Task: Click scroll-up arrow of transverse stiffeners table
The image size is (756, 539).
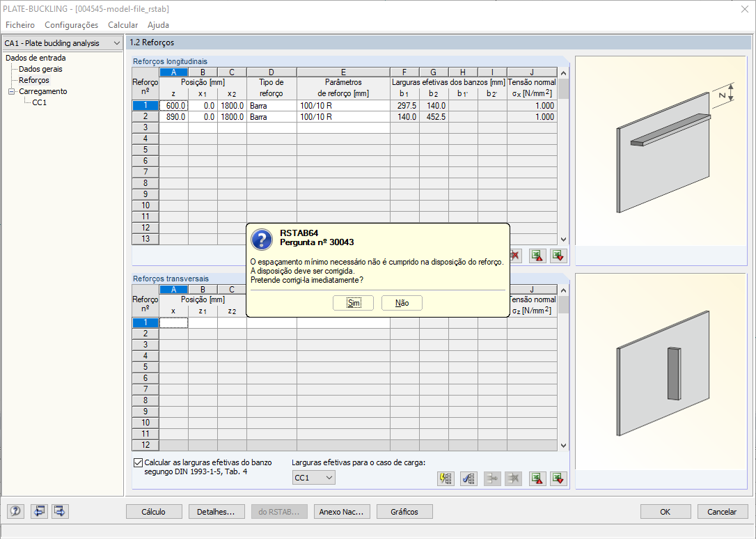Action: tap(563, 290)
